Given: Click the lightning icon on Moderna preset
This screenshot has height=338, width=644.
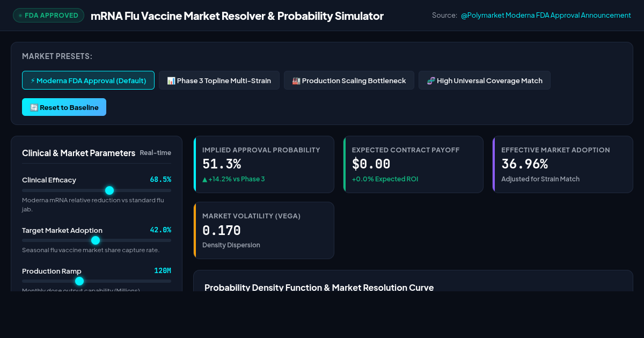Looking at the screenshot, I should click(x=33, y=80).
